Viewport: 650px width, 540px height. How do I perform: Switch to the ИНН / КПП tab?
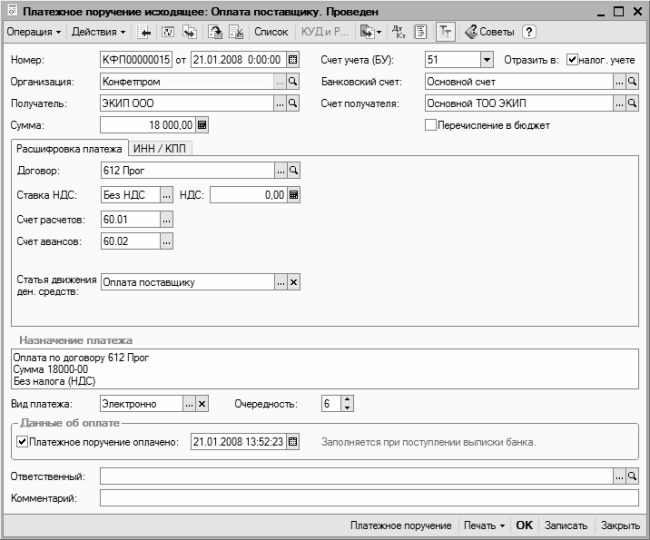pyautogui.click(x=167, y=149)
